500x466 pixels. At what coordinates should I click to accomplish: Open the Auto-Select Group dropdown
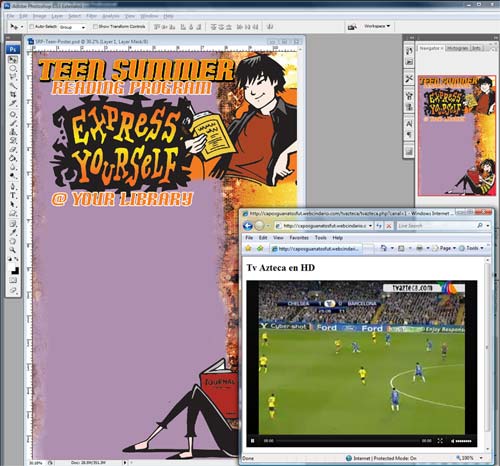[72, 27]
